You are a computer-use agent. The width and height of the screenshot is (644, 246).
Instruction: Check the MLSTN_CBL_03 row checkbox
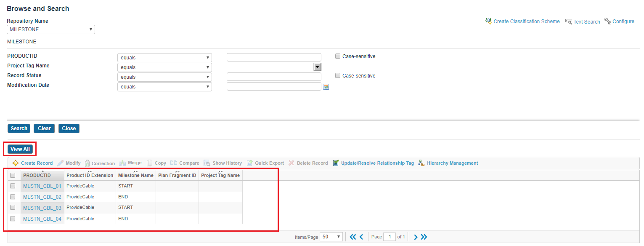(13, 207)
